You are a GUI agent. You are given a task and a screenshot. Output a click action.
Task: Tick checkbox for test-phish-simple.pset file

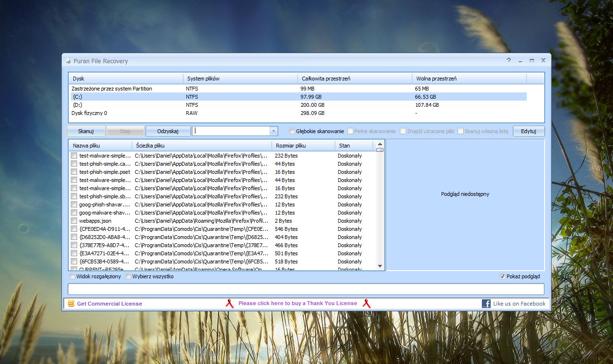click(x=74, y=172)
